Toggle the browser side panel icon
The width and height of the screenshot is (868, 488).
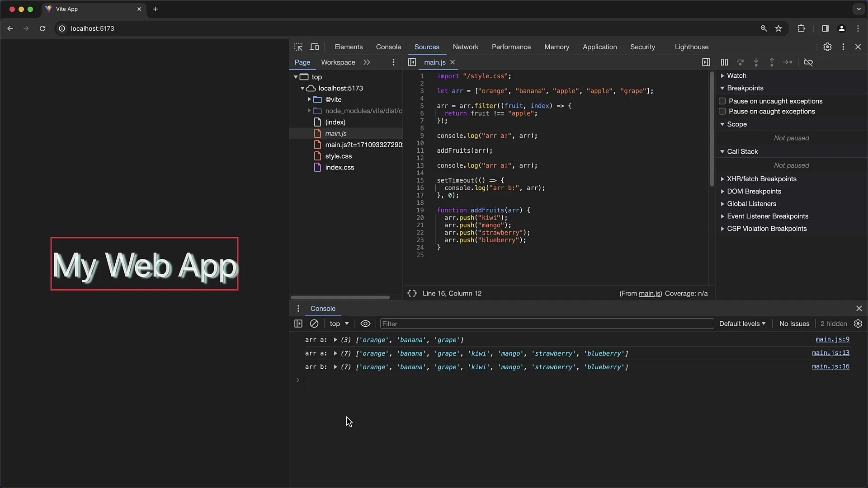tap(825, 28)
